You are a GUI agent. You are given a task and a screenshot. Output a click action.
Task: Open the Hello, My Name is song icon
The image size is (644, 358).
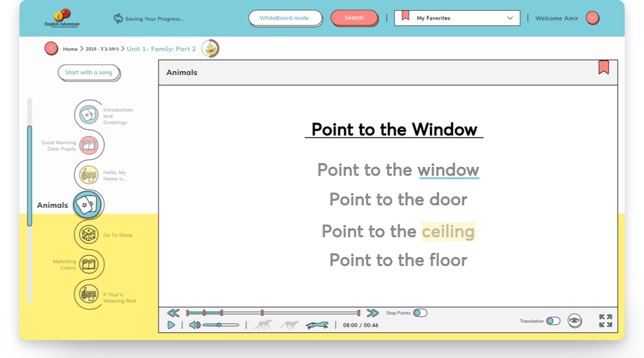(89, 176)
